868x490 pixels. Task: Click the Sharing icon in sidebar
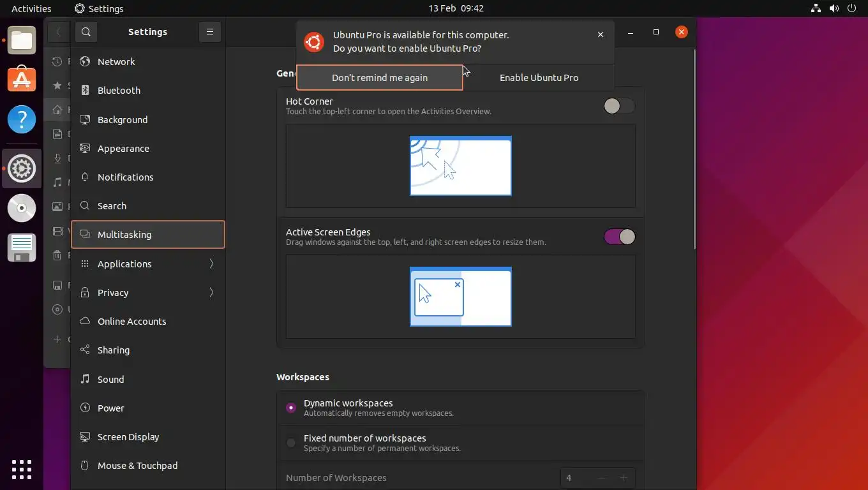tap(84, 350)
